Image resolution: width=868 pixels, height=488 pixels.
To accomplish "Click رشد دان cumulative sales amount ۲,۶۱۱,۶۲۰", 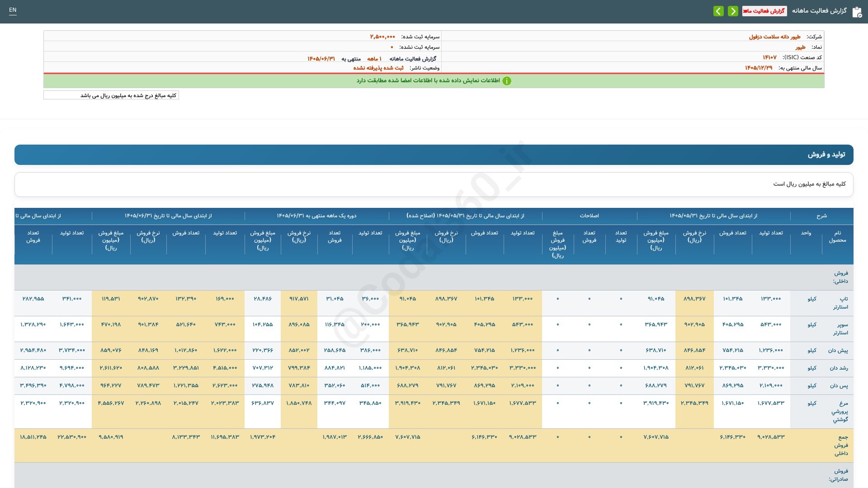I will [111, 368].
